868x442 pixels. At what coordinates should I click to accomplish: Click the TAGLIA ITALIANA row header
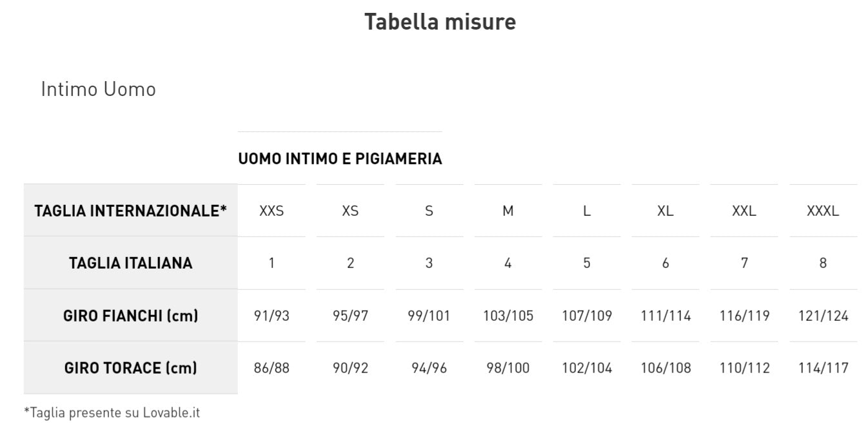coord(130,263)
